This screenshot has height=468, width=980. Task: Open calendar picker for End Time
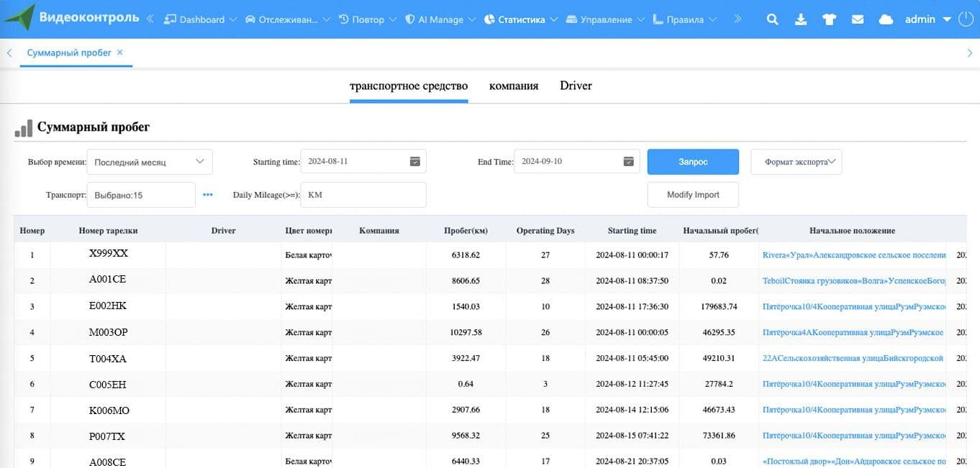point(628,162)
